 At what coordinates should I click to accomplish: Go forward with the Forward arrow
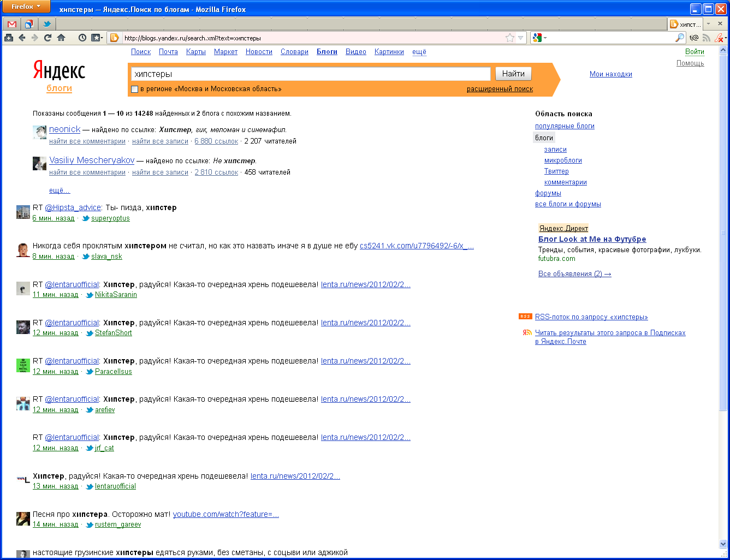point(34,38)
